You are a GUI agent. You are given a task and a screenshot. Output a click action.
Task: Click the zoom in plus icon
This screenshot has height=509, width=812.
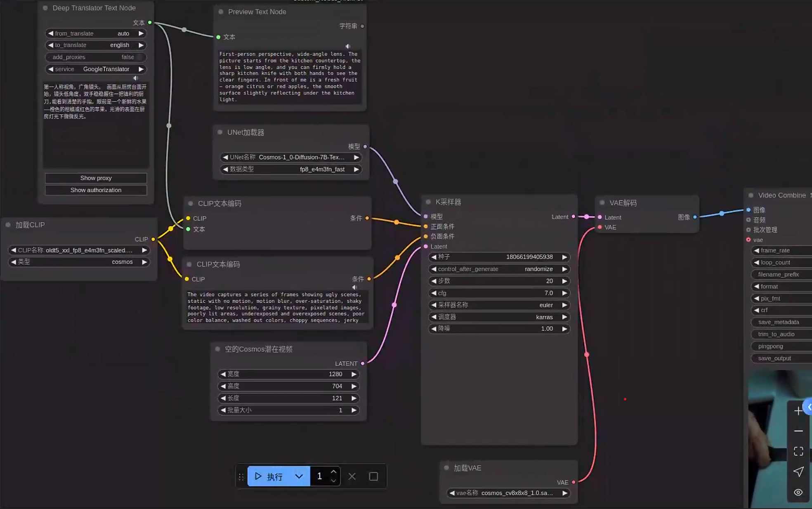click(x=798, y=411)
